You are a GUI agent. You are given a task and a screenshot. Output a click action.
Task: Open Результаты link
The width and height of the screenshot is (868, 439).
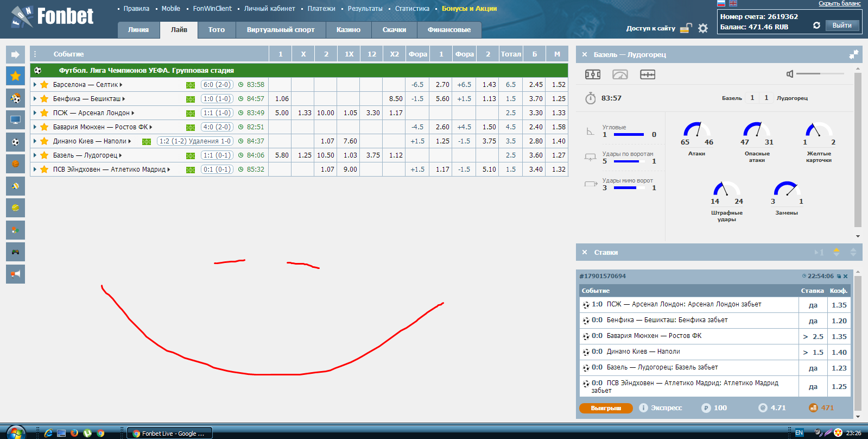coord(365,9)
